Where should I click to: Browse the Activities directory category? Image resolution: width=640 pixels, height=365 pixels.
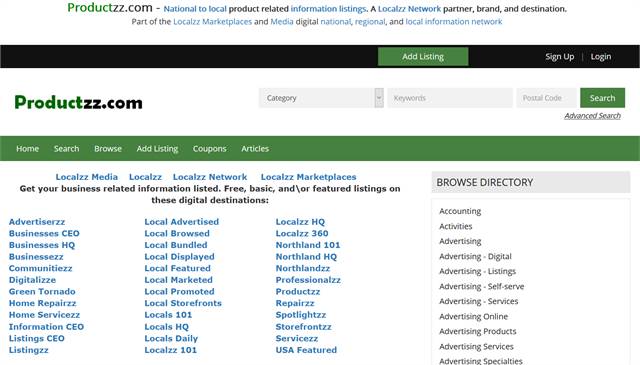click(456, 226)
